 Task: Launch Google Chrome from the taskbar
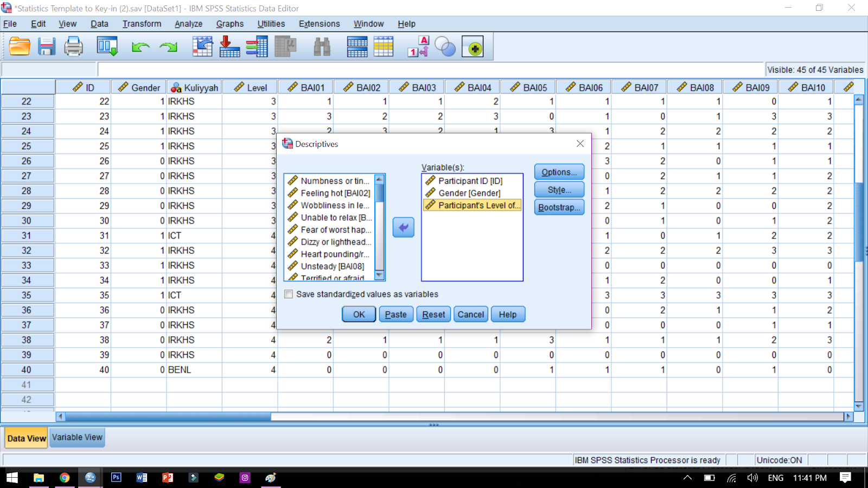pyautogui.click(x=65, y=478)
